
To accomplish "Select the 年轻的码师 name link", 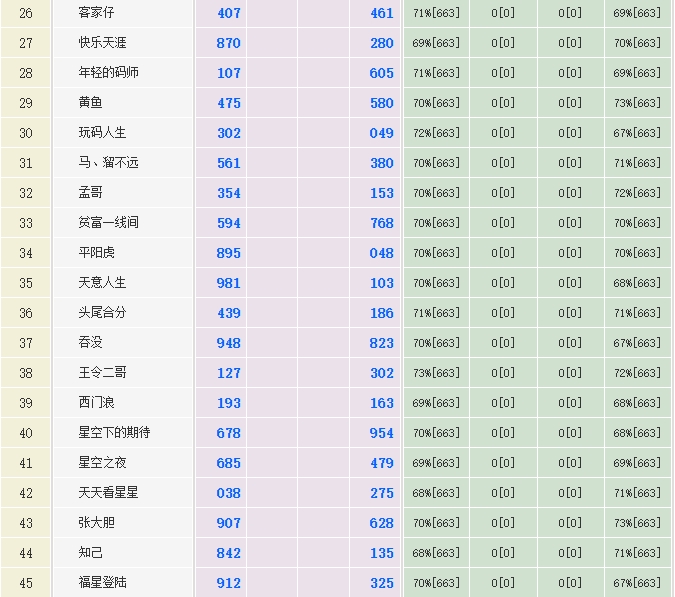I will click(109, 73).
